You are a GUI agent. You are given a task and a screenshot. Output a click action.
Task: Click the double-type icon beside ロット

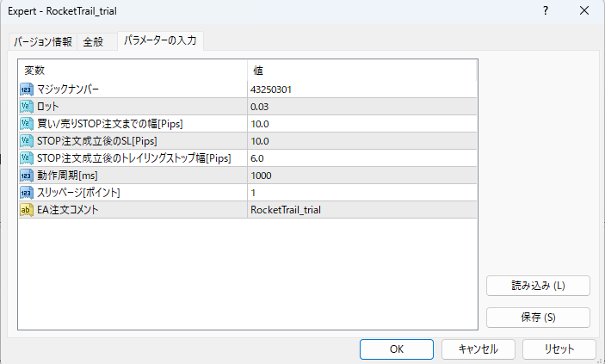coord(26,106)
